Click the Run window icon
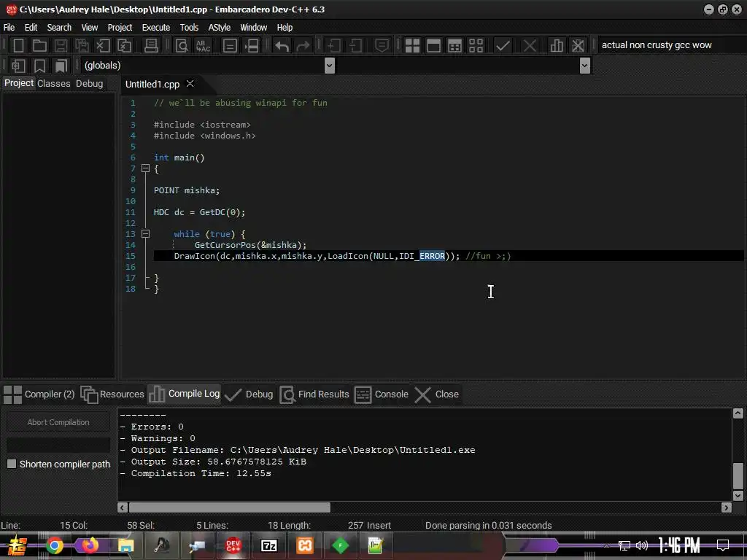Image resolution: width=747 pixels, height=560 pixels. point(433,46)
